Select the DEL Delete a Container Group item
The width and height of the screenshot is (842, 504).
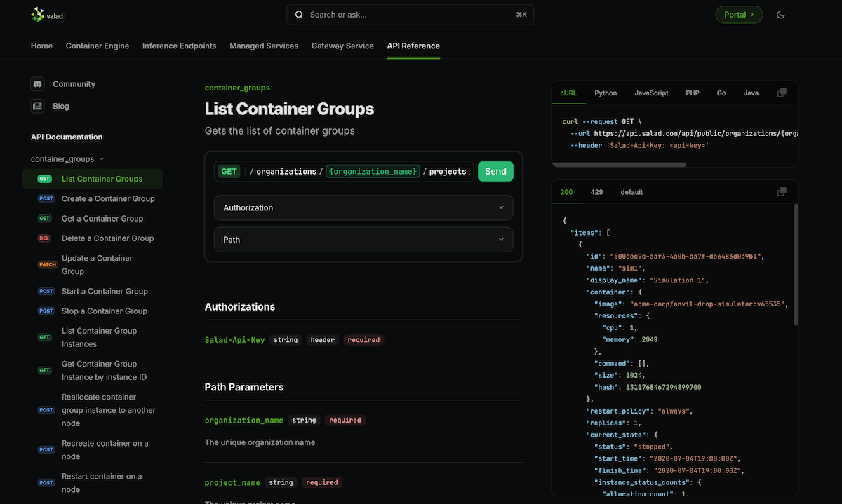pos(107,238)
